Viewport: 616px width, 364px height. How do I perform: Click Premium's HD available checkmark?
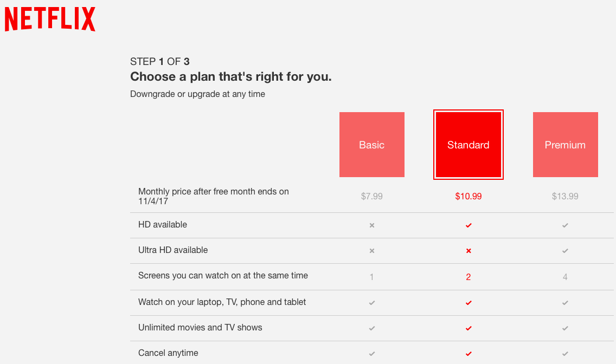[x=565, y=225]
